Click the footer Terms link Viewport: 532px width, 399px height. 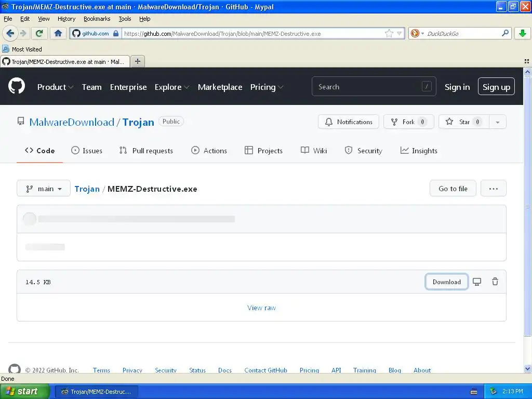coord(101,370)
